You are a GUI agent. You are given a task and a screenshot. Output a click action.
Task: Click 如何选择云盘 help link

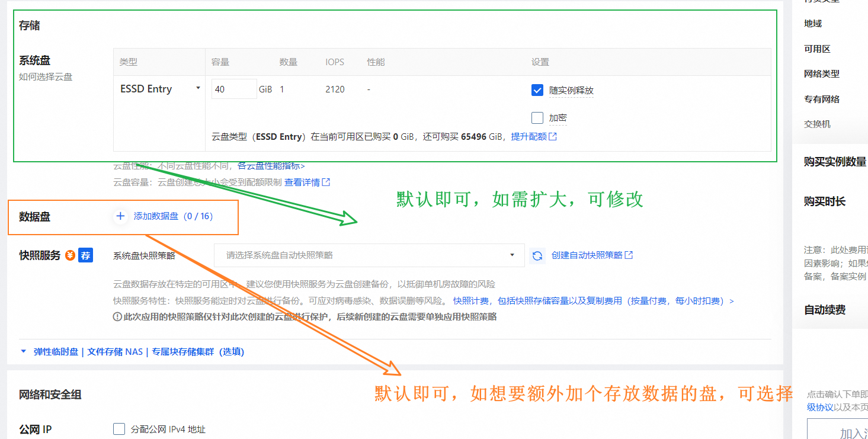coord(46,76)
